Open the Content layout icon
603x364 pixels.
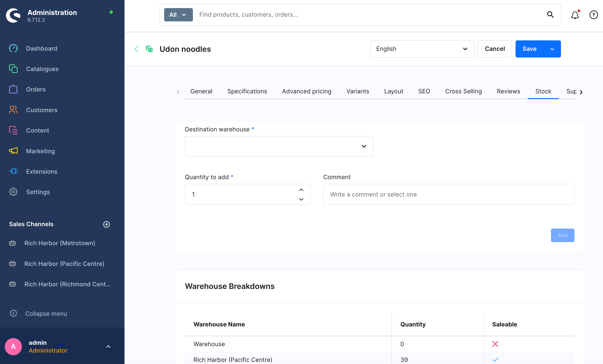(13, 130)
